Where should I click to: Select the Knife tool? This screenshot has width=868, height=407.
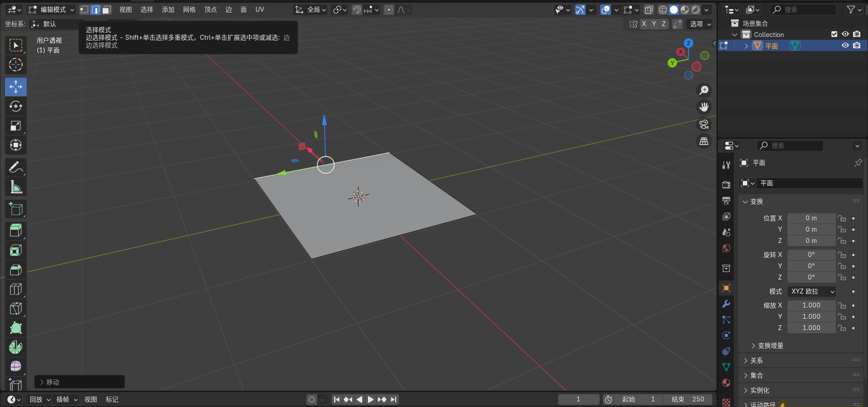click(x=16, y=309)
